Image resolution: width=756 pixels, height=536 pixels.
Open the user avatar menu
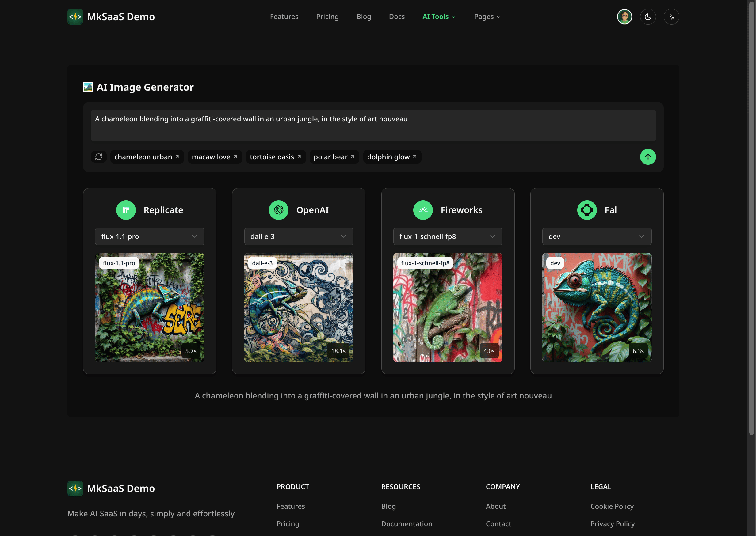pos(624,17)
